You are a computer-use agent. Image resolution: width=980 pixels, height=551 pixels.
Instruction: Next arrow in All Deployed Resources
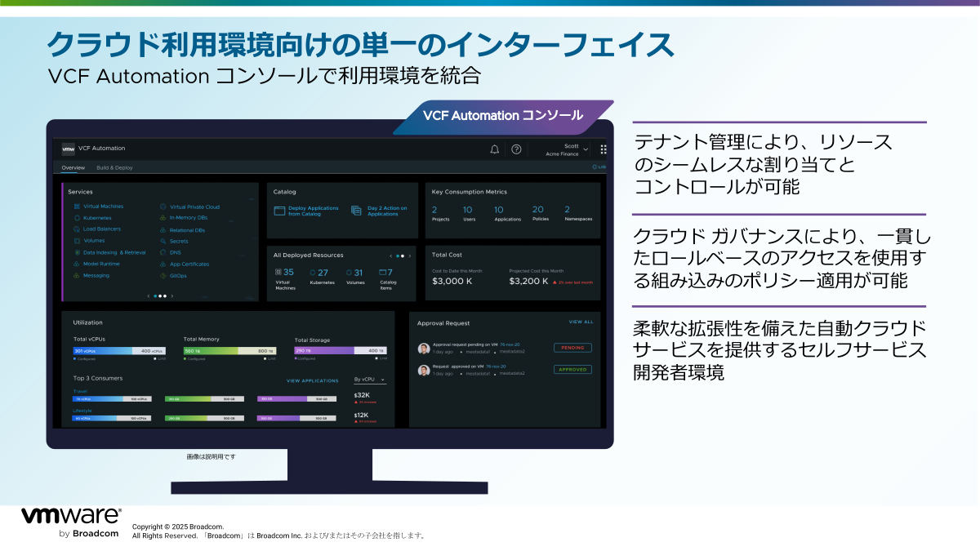pyautogui.click(x=410, y=256)
